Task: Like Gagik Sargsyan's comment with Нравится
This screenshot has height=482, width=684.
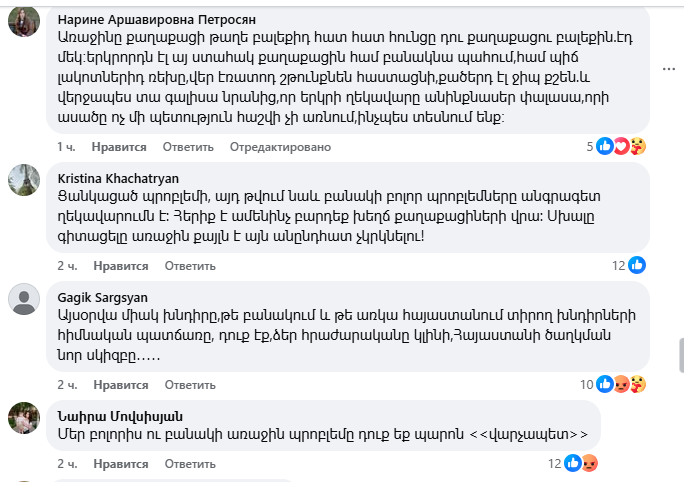Action: point(120,384)
